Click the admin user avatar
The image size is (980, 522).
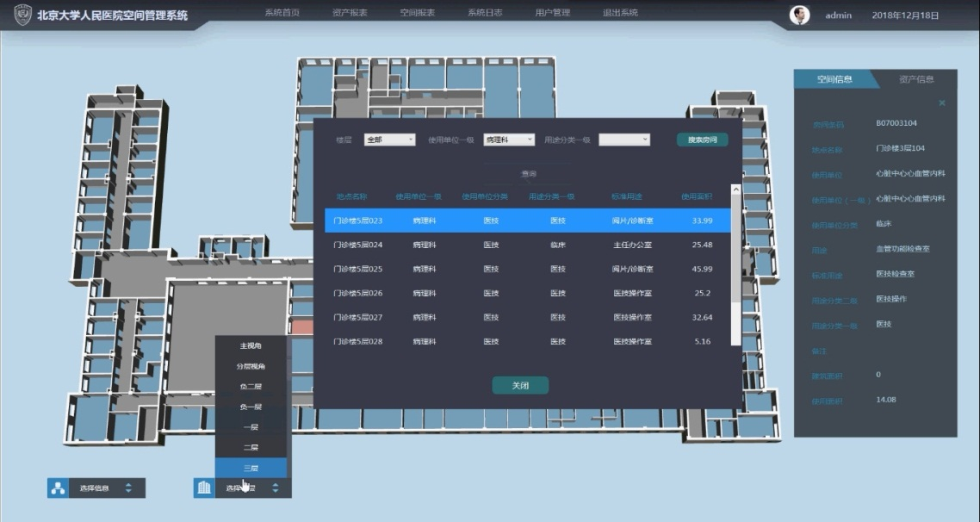tap(799, 15)
